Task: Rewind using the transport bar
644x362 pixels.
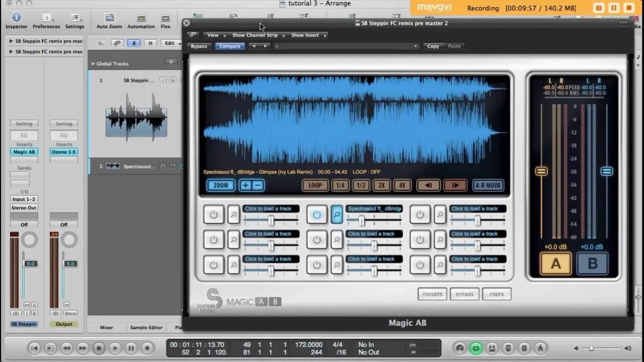Action: pyautogui.click(x=66, y=348)
